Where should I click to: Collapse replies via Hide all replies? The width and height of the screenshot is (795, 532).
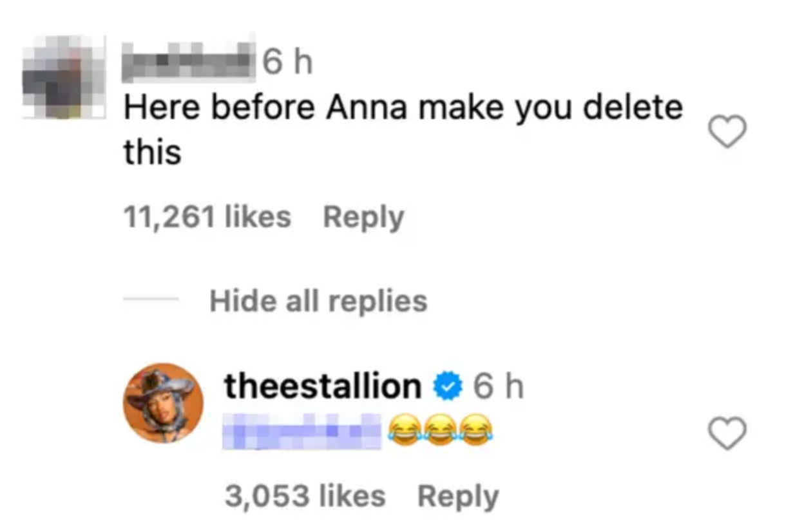[318, 300]
